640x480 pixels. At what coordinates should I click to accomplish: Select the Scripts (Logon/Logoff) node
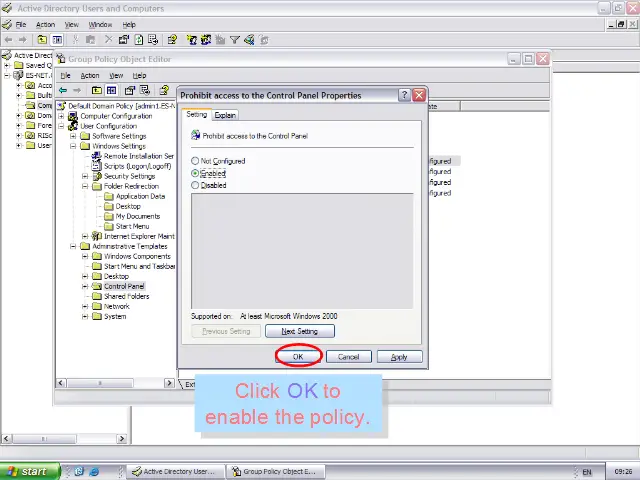pyautogui.click(x=139, y=166)
